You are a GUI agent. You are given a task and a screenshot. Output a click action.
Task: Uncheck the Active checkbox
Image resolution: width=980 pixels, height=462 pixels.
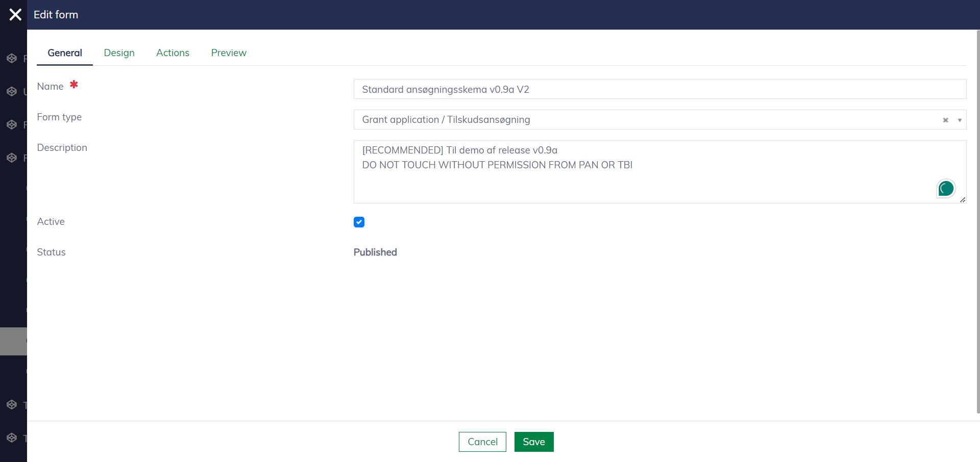pos(359,222)
